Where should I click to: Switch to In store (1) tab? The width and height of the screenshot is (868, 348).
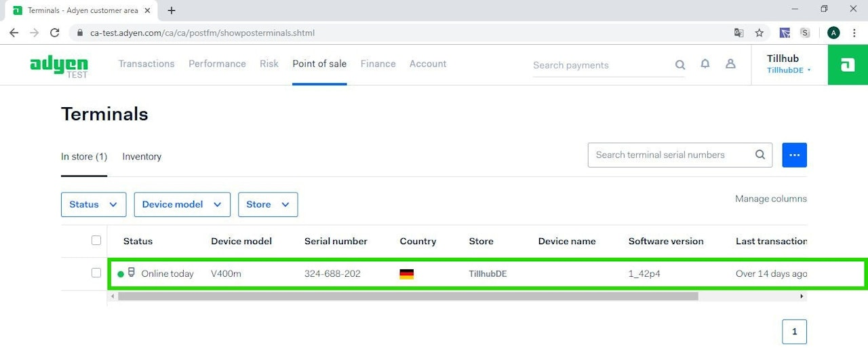[84, 157]
